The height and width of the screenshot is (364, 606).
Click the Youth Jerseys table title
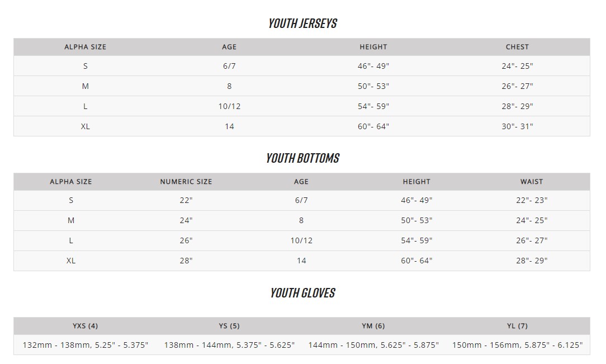(x=302, y=23)
